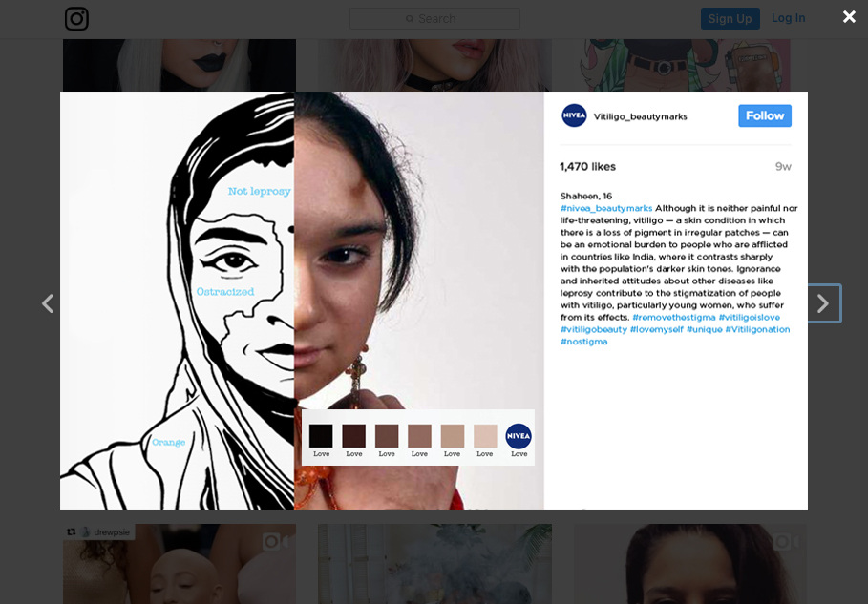
Task: Click the Follow button on the Nivea post
Action: pyautogui.click(x=764, y=115)
